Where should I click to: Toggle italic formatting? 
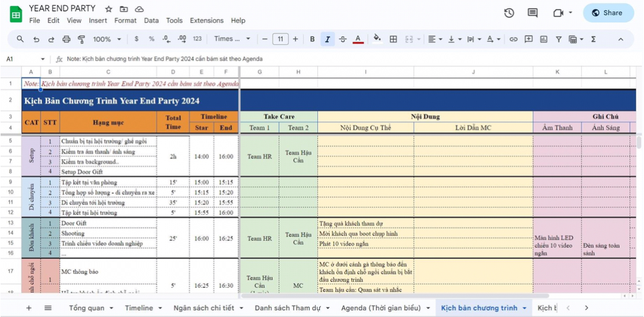coord(327,39)
